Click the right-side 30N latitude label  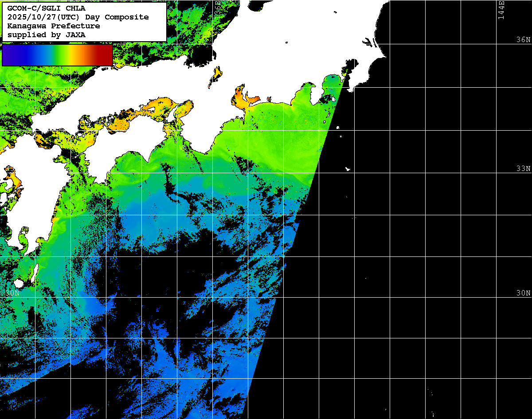click(523, 293)
